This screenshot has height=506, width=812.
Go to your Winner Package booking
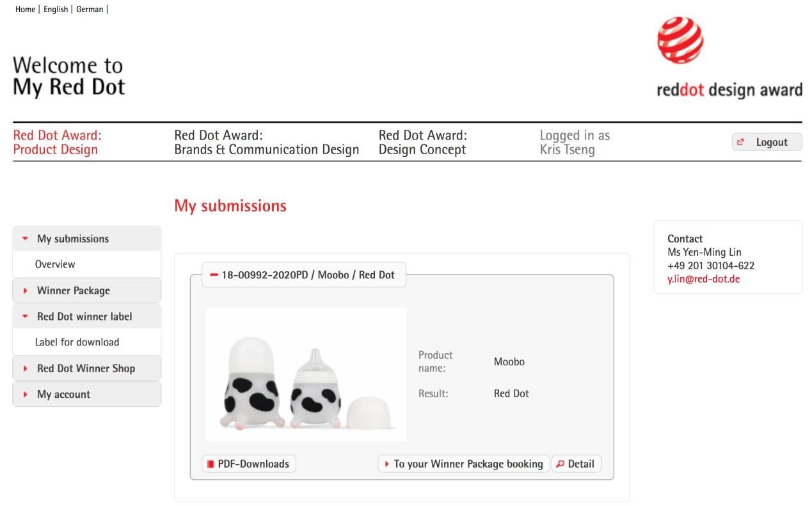(x=463, y=464)
